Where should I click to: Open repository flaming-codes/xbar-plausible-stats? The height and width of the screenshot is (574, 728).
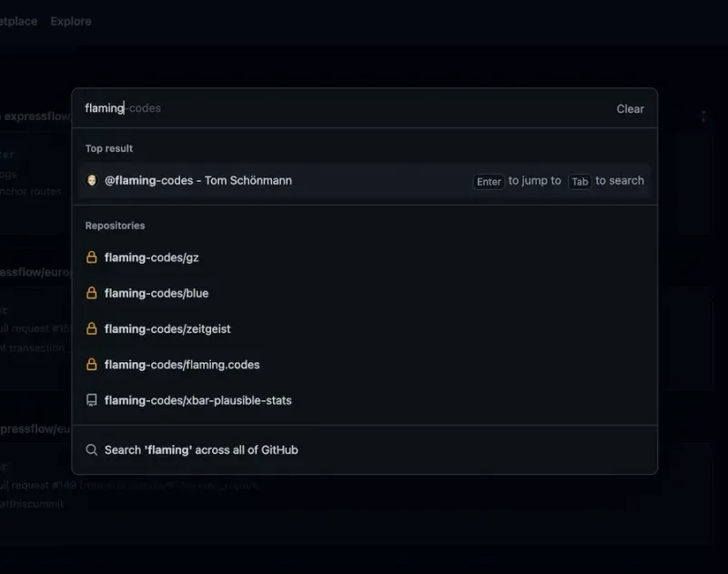point(365,400)
